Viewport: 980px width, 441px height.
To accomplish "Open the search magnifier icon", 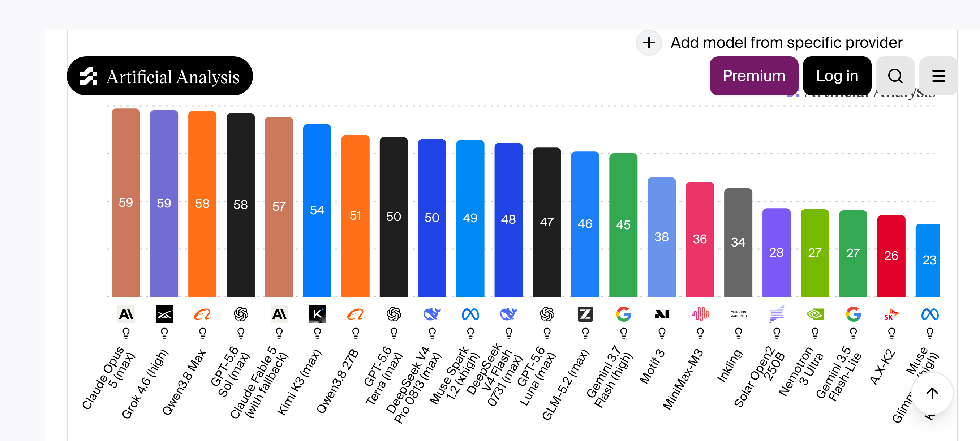I will (x=895, y=76).
